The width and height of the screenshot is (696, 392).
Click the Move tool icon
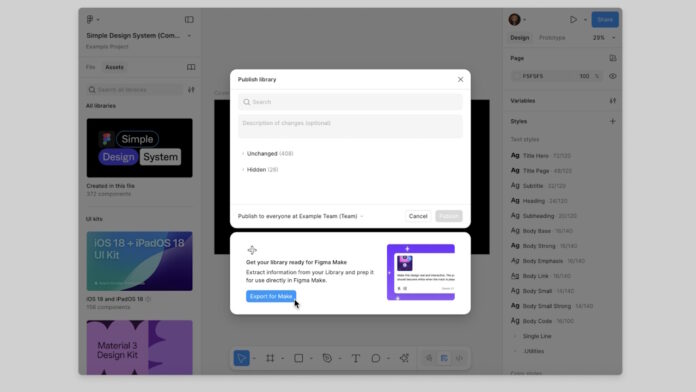[241, 358]
